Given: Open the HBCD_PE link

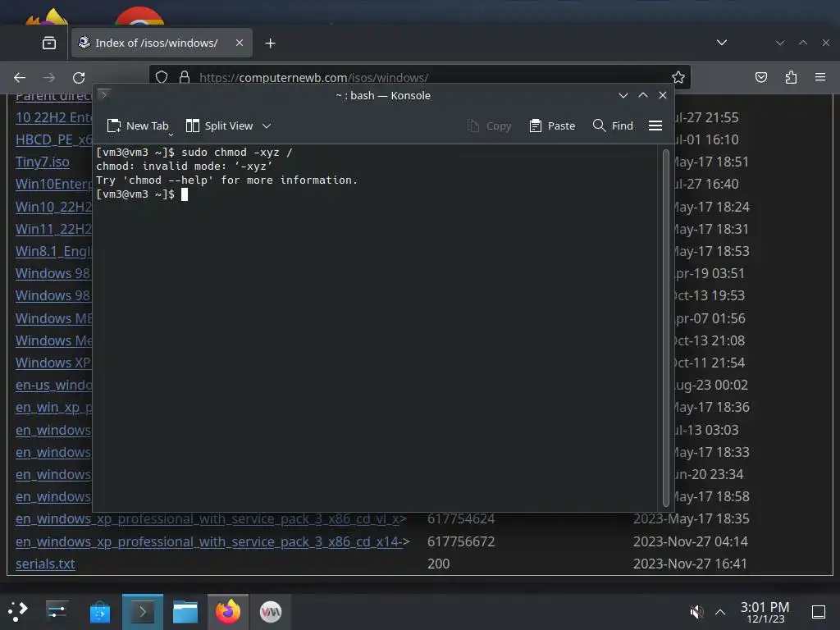Looking at the screenshot, I should pos(53,139).
